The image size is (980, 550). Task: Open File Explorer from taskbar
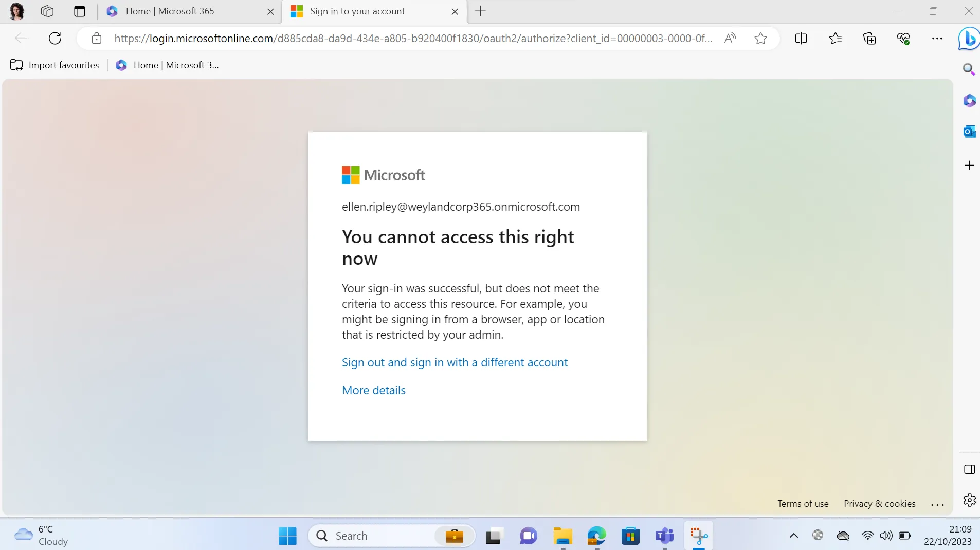pos(562,536)
